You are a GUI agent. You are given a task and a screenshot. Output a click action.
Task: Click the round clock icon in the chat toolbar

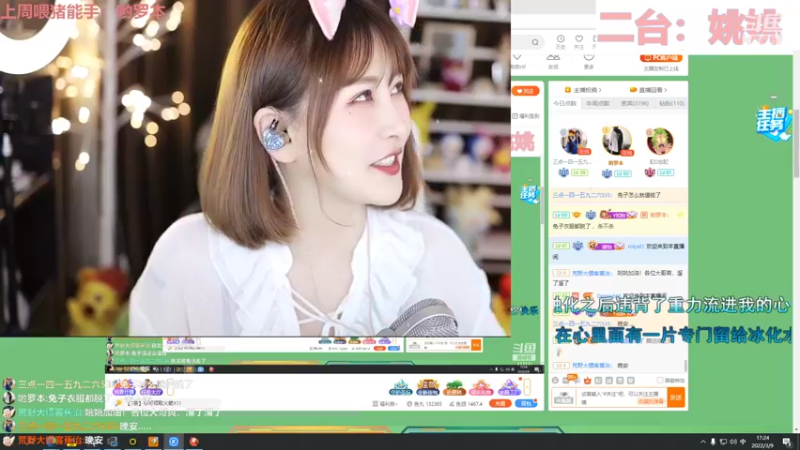click(556, 381)
